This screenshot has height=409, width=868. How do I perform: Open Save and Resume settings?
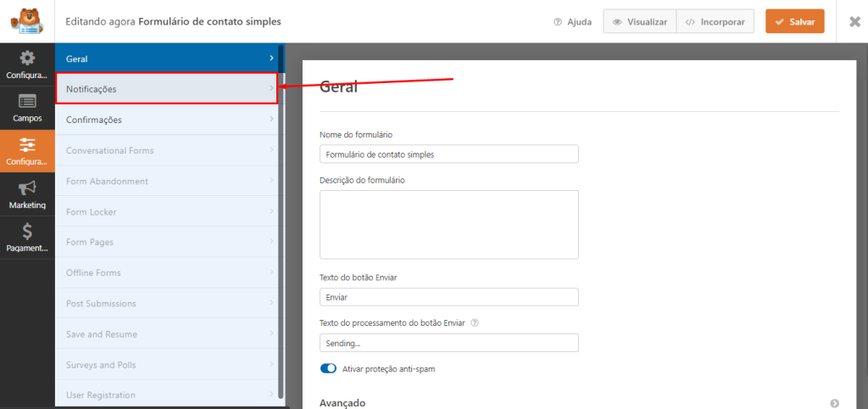click(x=169, y=334)
